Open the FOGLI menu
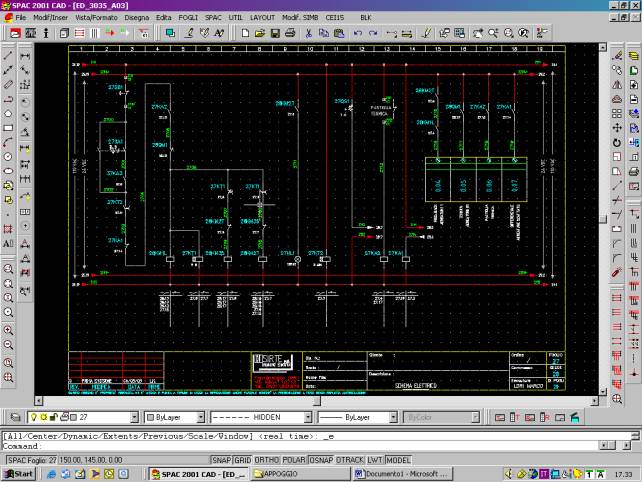 (x=188, y=18)
